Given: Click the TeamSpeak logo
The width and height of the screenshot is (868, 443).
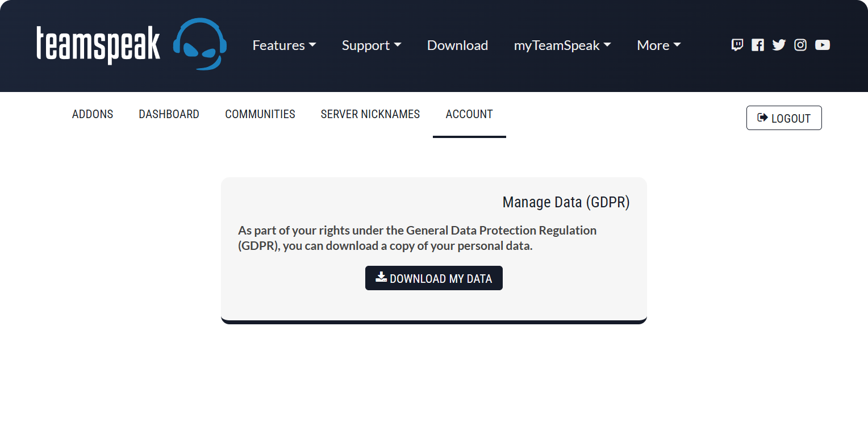Looking at the screenshot, I should [x=132, y=44].
